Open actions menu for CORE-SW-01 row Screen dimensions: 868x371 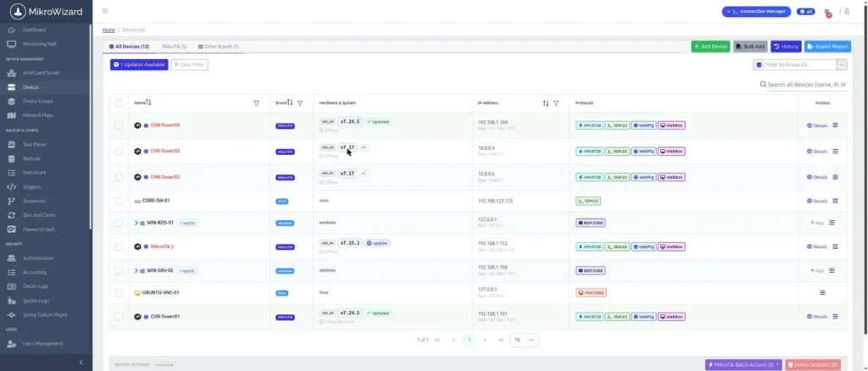tap(835, 202)
